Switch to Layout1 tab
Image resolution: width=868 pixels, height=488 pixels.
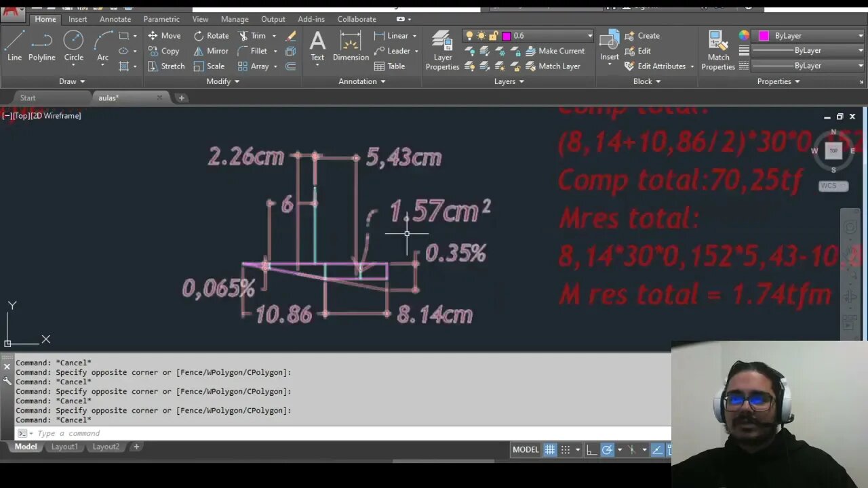pos(64,447)
